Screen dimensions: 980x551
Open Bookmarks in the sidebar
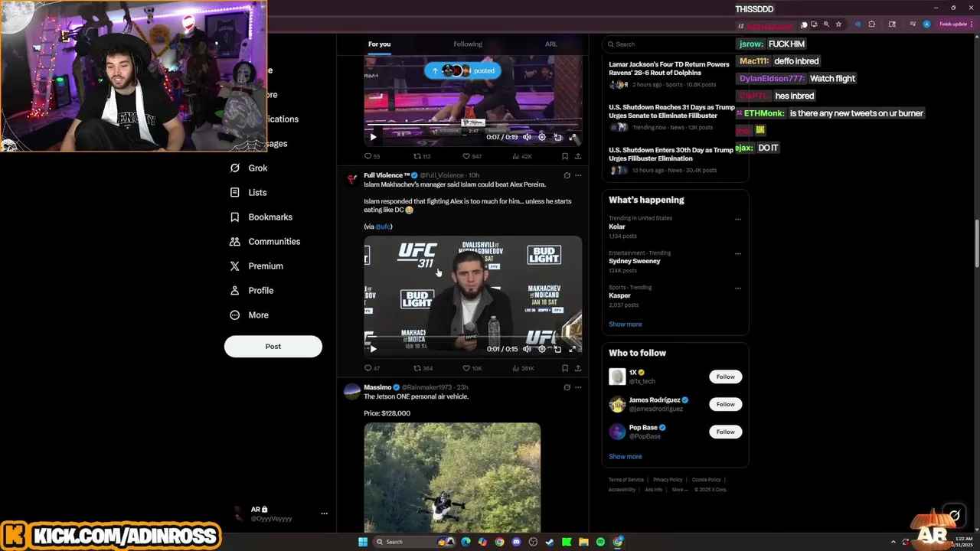click(261, 217)
